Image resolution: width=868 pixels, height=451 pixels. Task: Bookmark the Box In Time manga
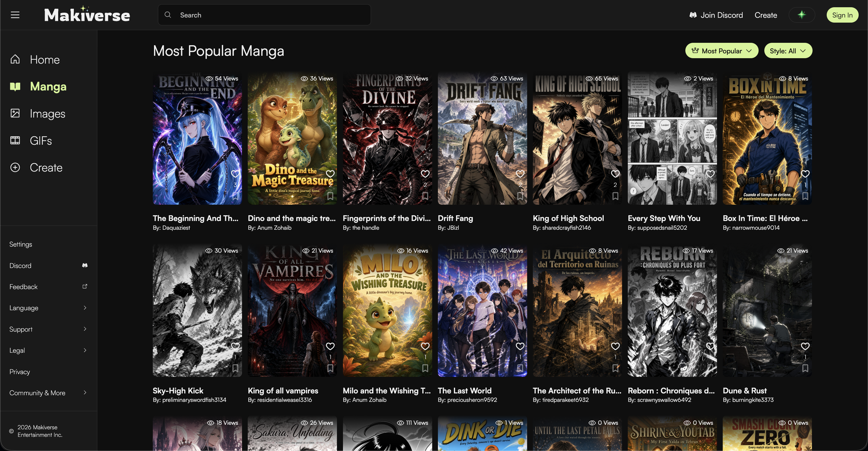(x=805, y=196)
